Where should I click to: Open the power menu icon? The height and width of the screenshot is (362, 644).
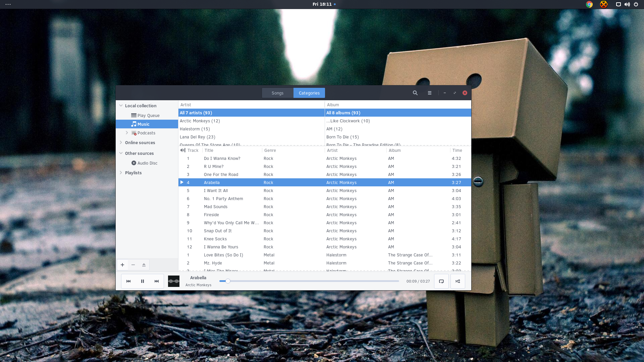pyautogui.click(x=636, y=4)
